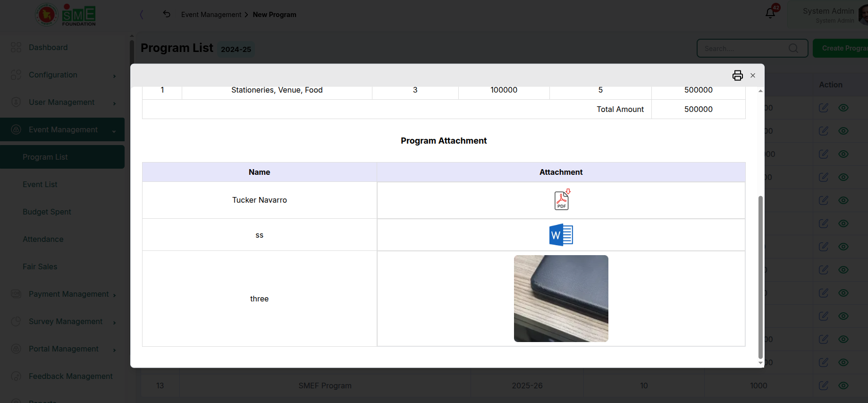Edit the SMEF Program row
This screenshot has height=403, width=868.
824,386
